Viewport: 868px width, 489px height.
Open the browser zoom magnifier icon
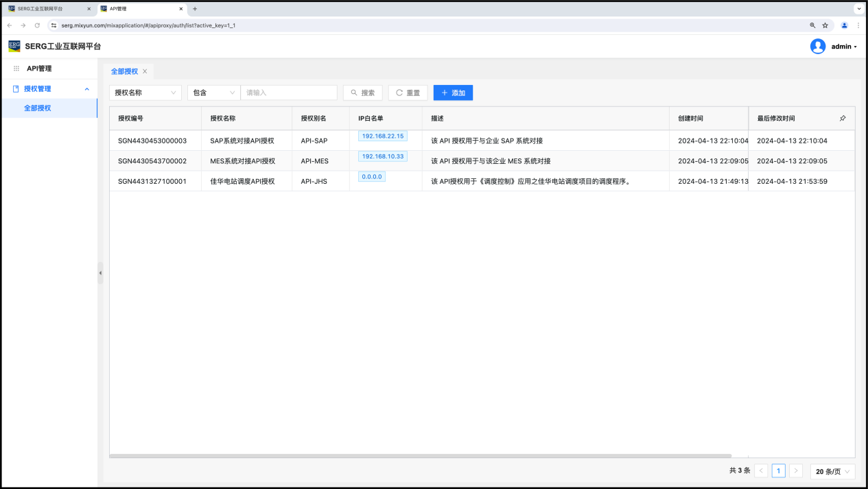[x=812, y=25]
